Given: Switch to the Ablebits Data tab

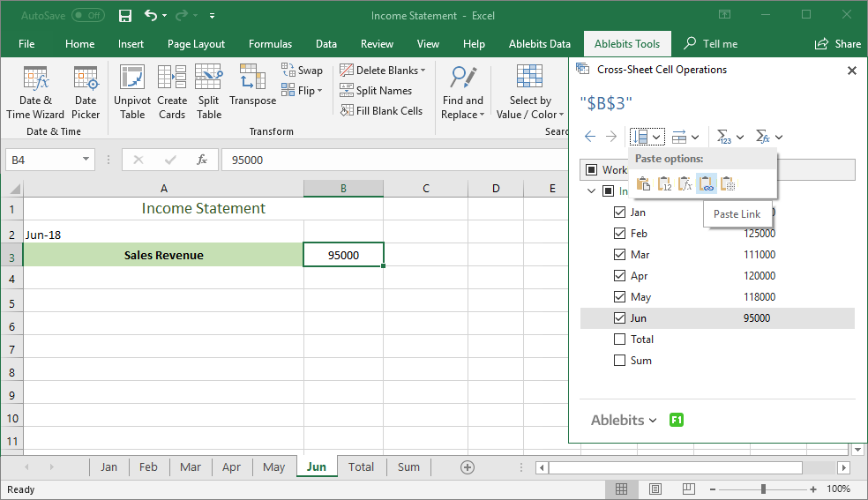Looking at the screenshot, I should pyautogui.click(x=540, y=44).
